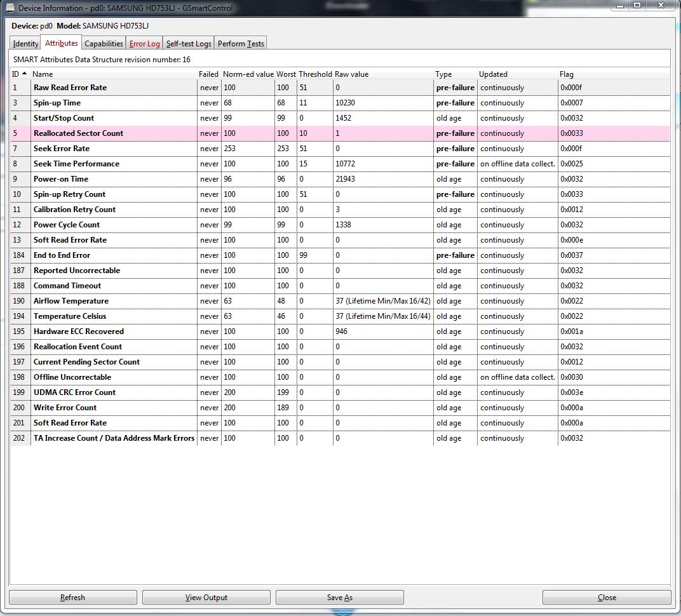The image size is (681, 616).
Task: Click raw value 946 of Hardware ECC
Action: pyautogui.click(x=341, y=331)
